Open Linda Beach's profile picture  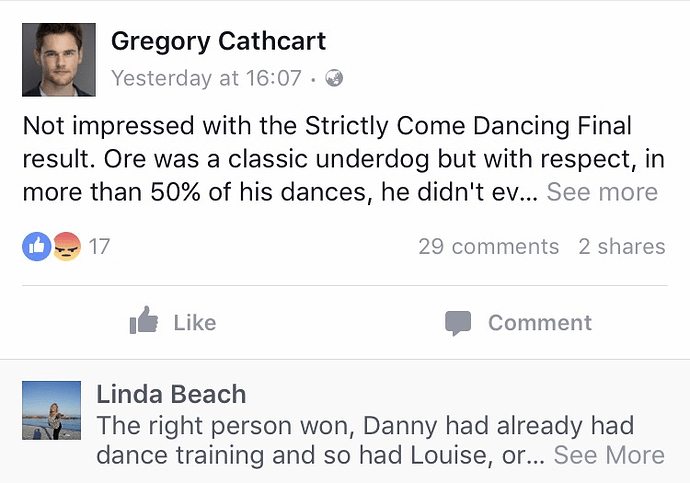[x=51, y=410]
